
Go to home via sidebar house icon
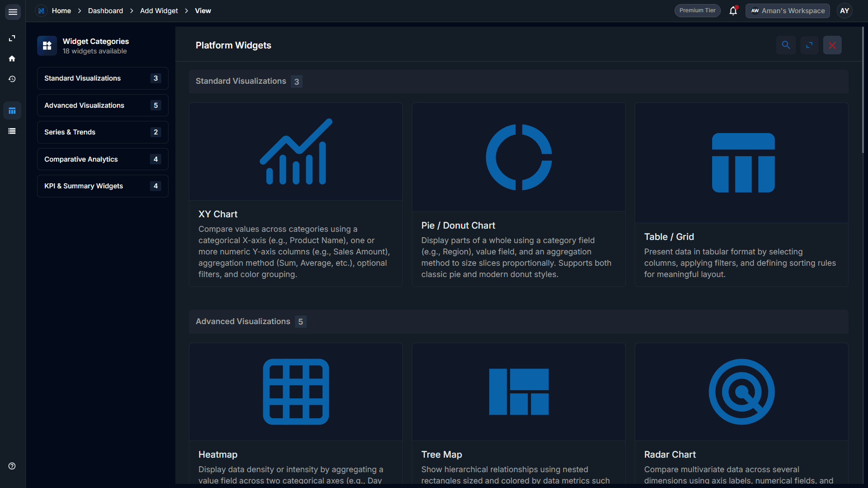[12, 58]
